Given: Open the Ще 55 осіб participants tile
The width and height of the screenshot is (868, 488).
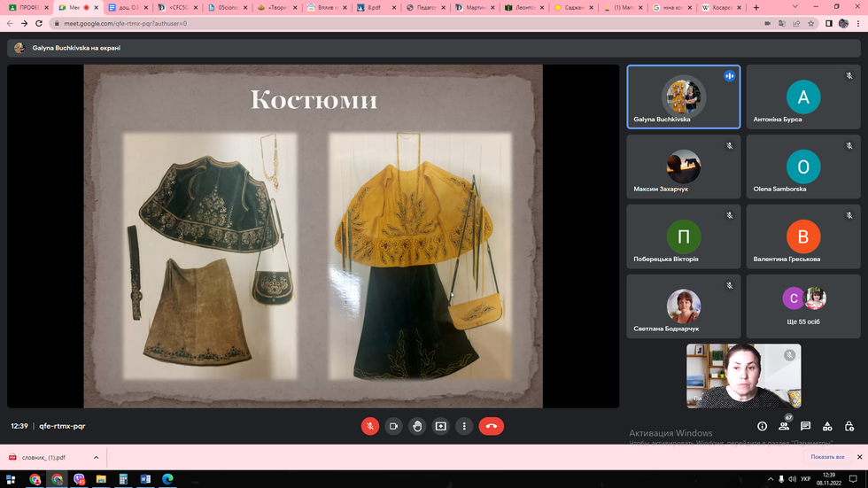Looking at the screenshot, I should click(802, 306).
